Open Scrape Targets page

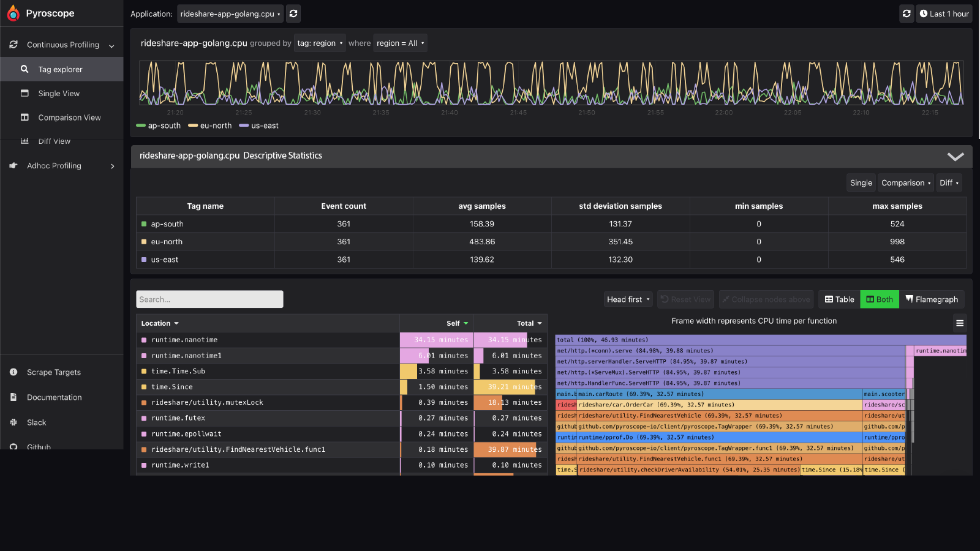53,372
